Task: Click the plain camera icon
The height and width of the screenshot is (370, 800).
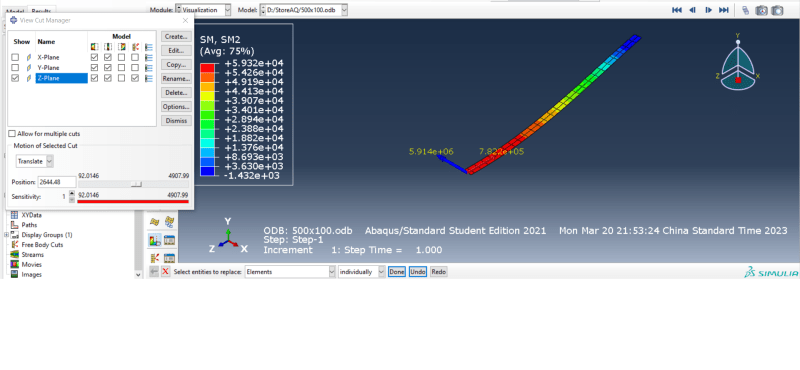Action: tap(777, 10)
